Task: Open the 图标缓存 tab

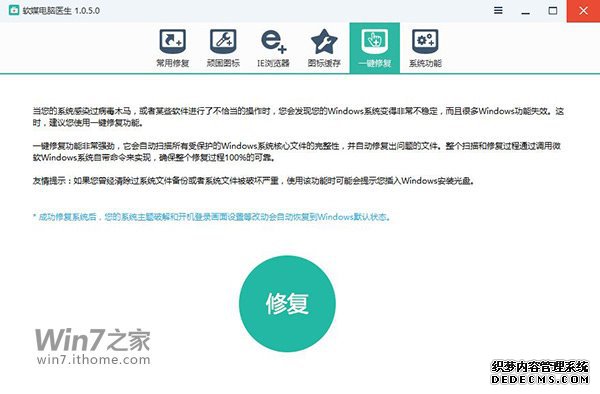Action: tap(324, 48)
